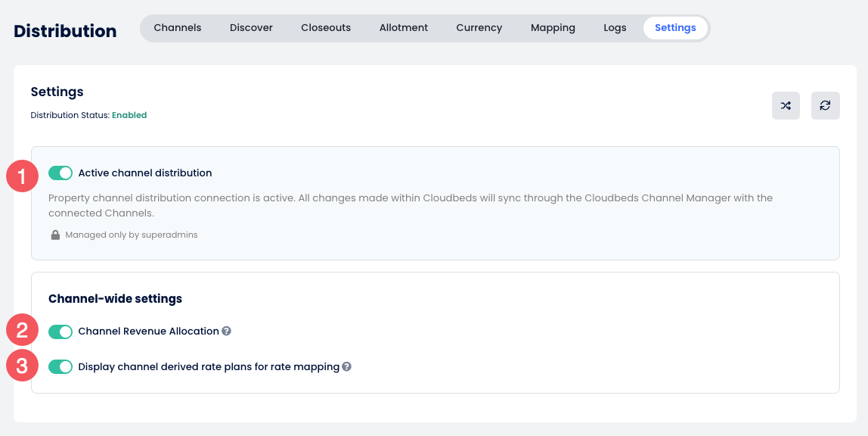Select the active Settings tab
The width and height of the screenshot is (868, 436).
click(x=675, y=28)
